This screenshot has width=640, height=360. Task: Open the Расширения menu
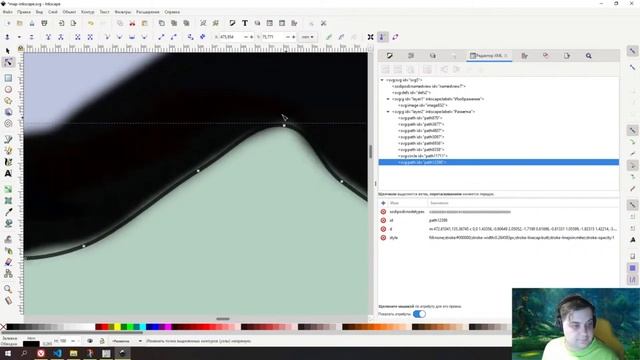point(148,12)
